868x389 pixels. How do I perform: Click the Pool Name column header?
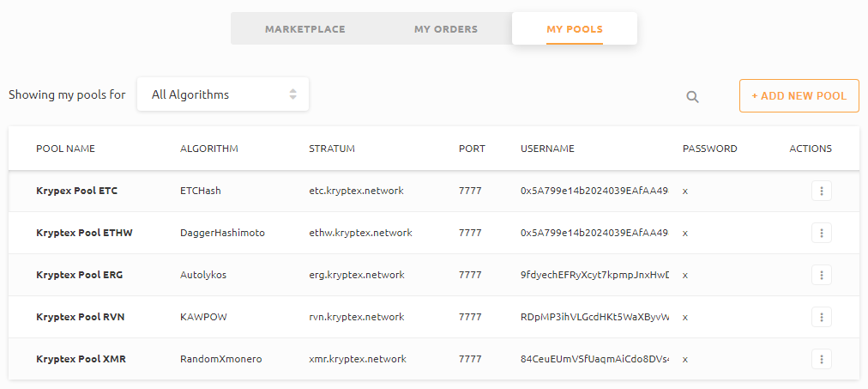tap(65, 149)
